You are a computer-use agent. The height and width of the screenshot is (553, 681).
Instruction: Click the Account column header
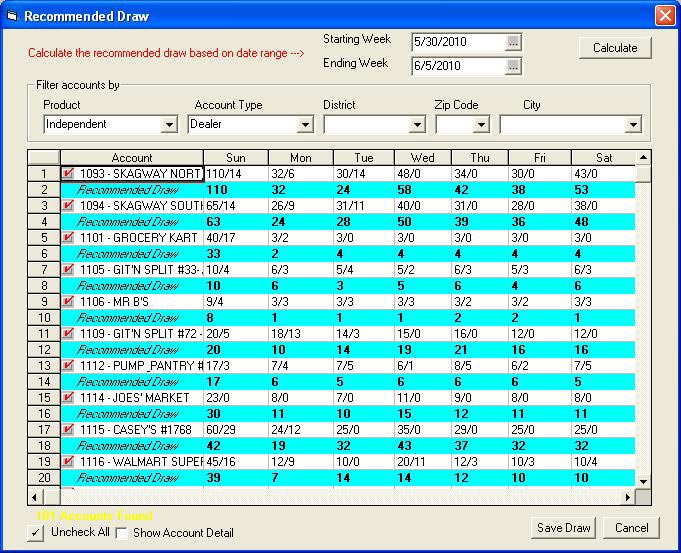click(132, 158)
